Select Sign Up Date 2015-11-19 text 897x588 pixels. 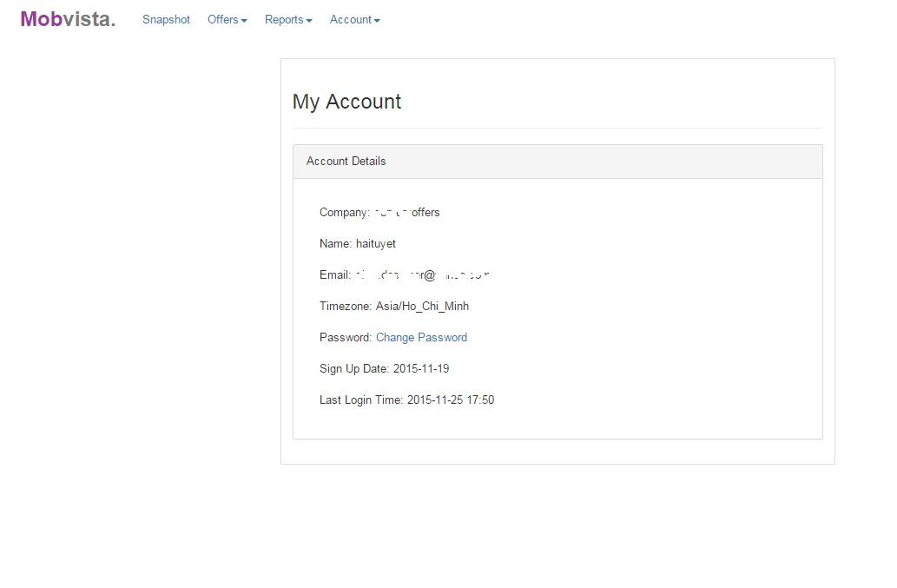coord(385,369)
